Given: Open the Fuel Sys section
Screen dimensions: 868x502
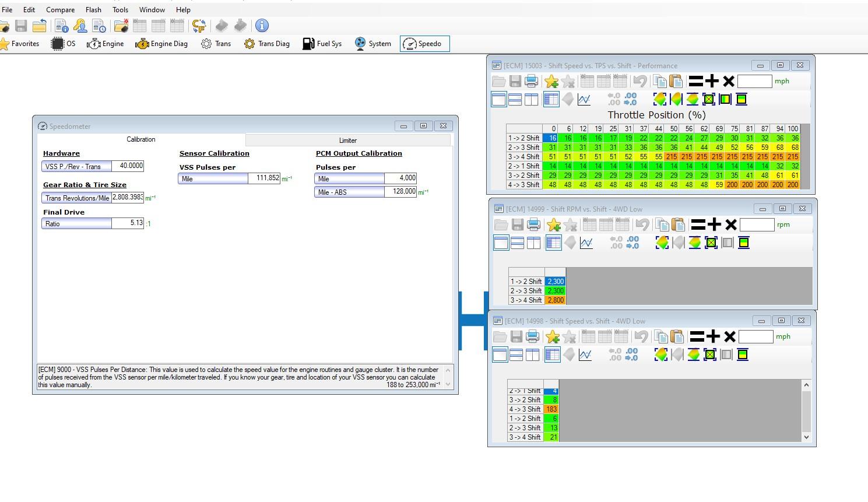Looking at the screenshot, I should [x=322, y=44].
